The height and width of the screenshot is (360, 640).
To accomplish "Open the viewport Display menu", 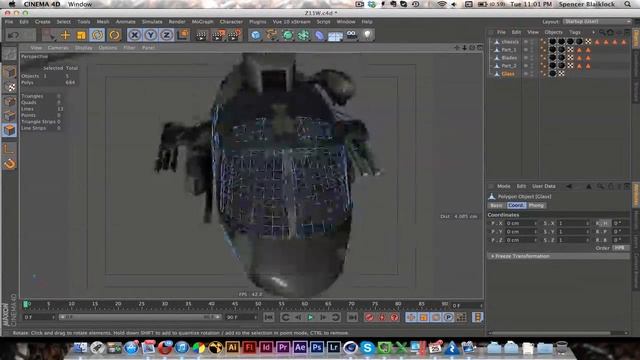I will pos(84,48).
